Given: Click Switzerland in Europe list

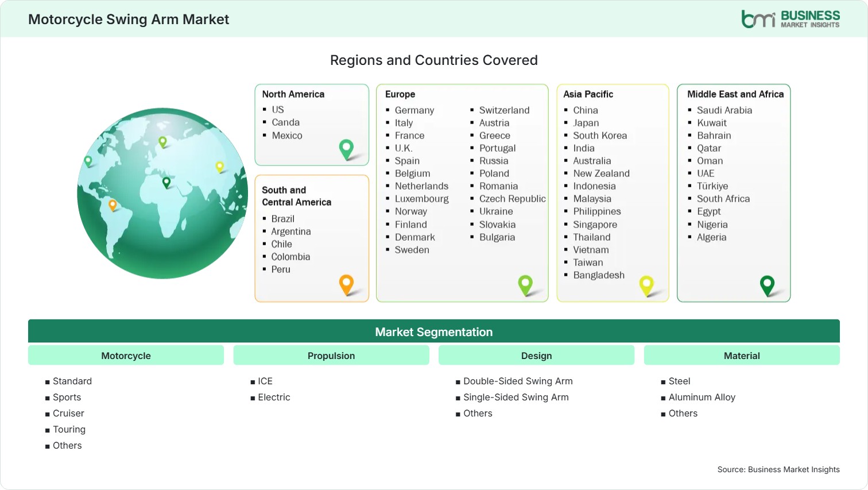Looking at the screenshot, I should (x=505, y=110).
